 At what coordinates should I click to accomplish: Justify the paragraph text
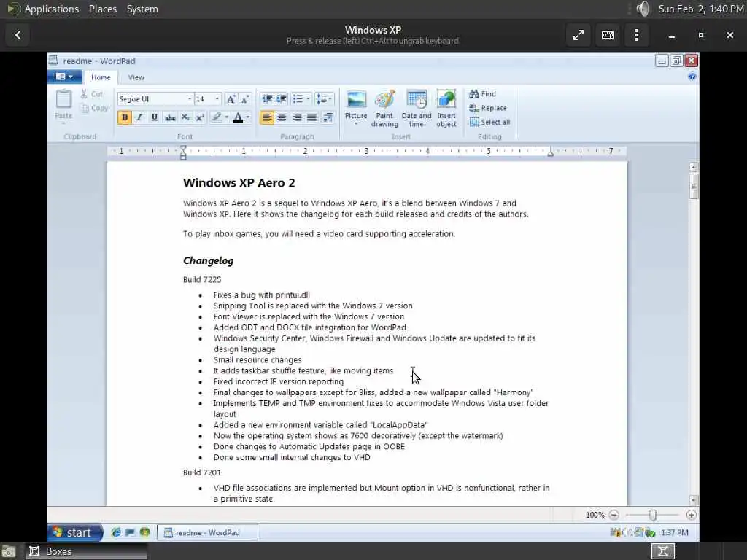(x=311, y=117)
